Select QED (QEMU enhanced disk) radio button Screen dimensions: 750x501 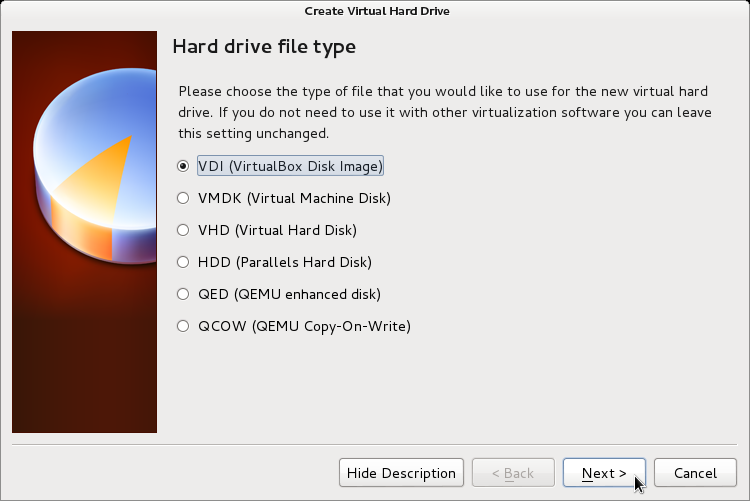183,294
